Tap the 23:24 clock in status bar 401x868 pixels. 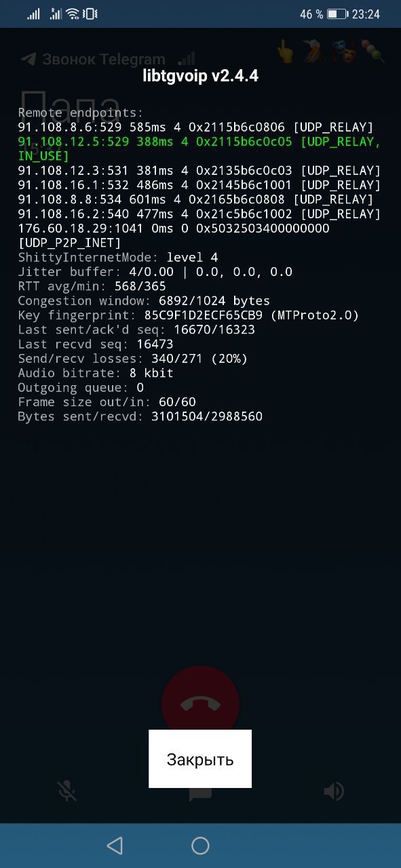[366, 14]
